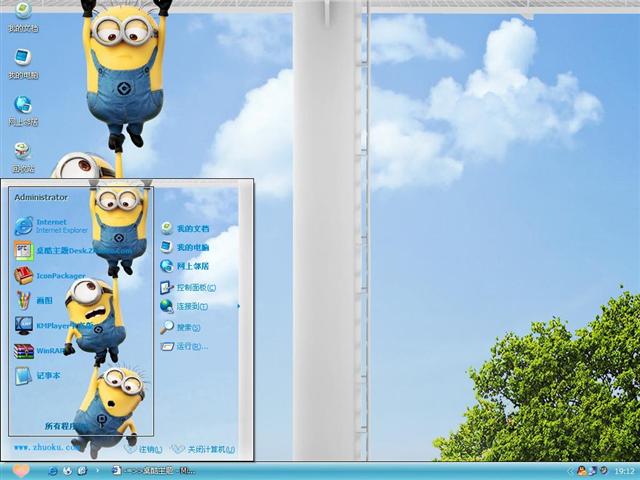Open the 我的文档 desktop icon
The width and height of the screenshot is (640, 480).
[x=23, y=16]
